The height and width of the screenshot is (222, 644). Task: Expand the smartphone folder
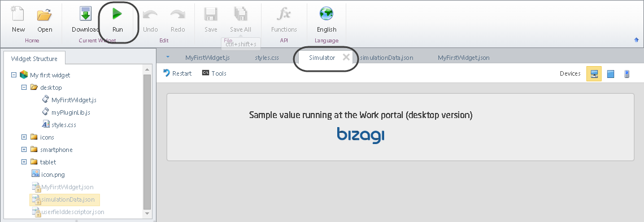tap(24, 149)
